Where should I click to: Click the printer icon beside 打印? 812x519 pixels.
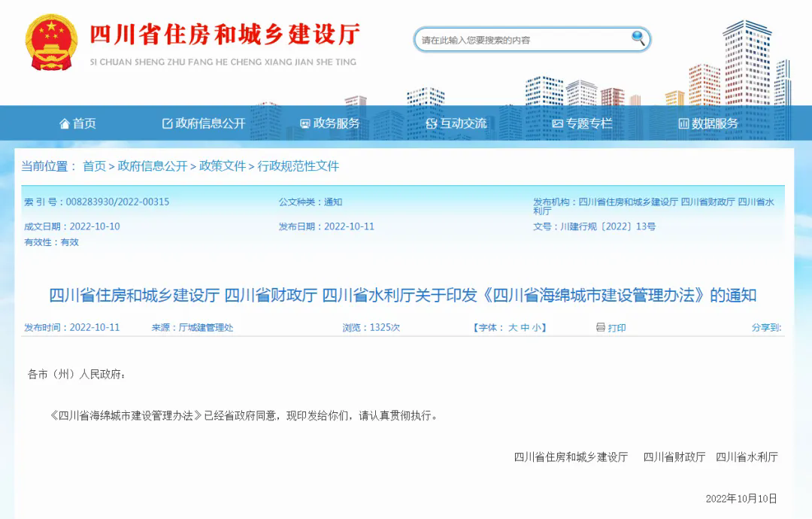[600, 327]
